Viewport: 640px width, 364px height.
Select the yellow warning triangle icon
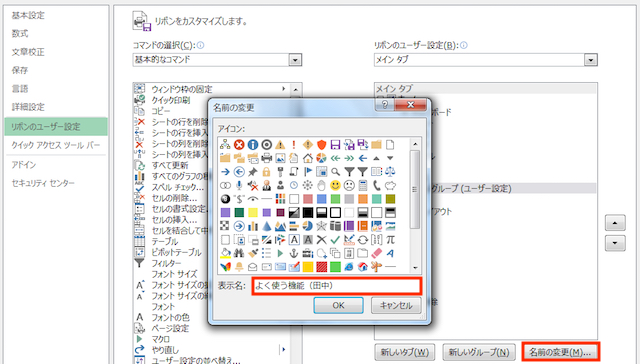[x=280, y=144]
